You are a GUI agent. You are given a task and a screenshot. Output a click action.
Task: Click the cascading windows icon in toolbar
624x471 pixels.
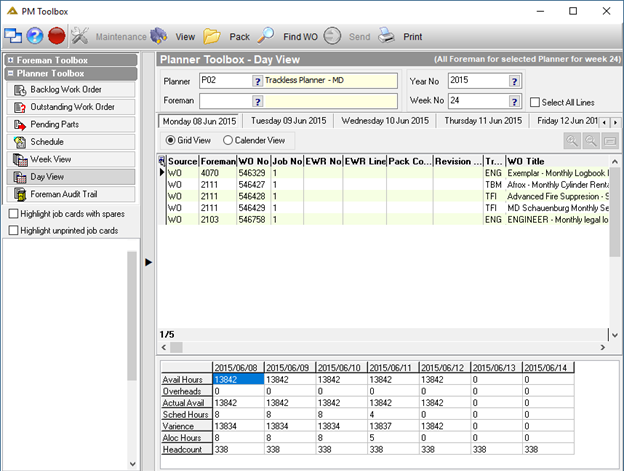13,36
